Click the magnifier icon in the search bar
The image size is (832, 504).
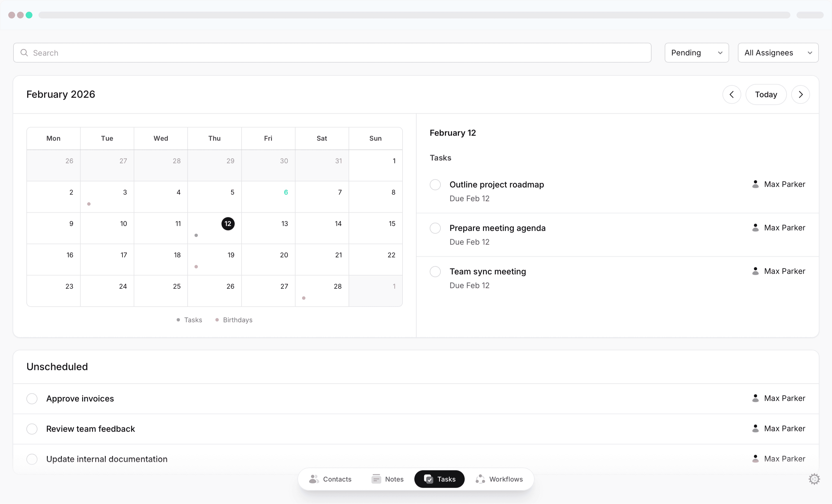(24, 53)
